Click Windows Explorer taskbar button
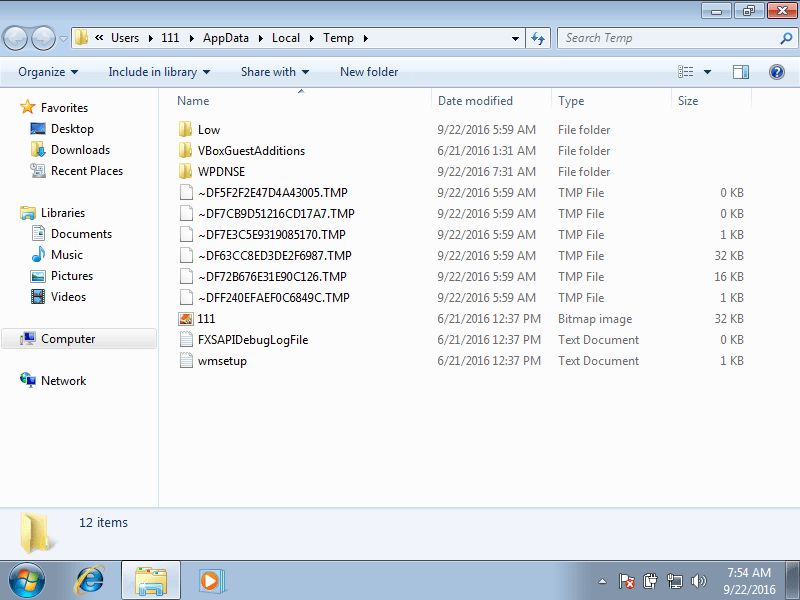The image size is (800, 600). (151, 581)
